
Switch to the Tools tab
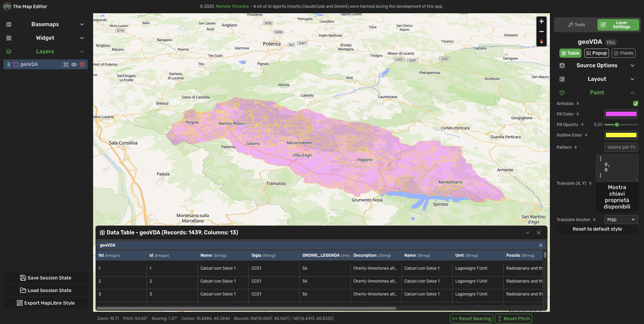[576, 25]
